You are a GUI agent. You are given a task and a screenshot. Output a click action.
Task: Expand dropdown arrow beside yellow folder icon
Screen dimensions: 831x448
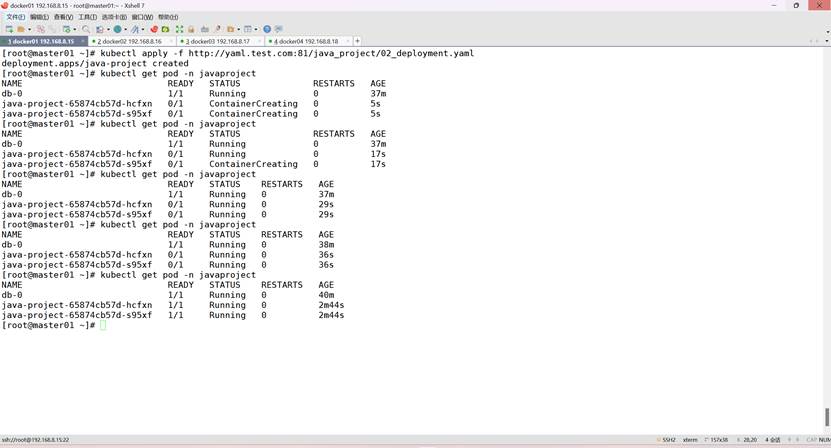pos(238,30)
